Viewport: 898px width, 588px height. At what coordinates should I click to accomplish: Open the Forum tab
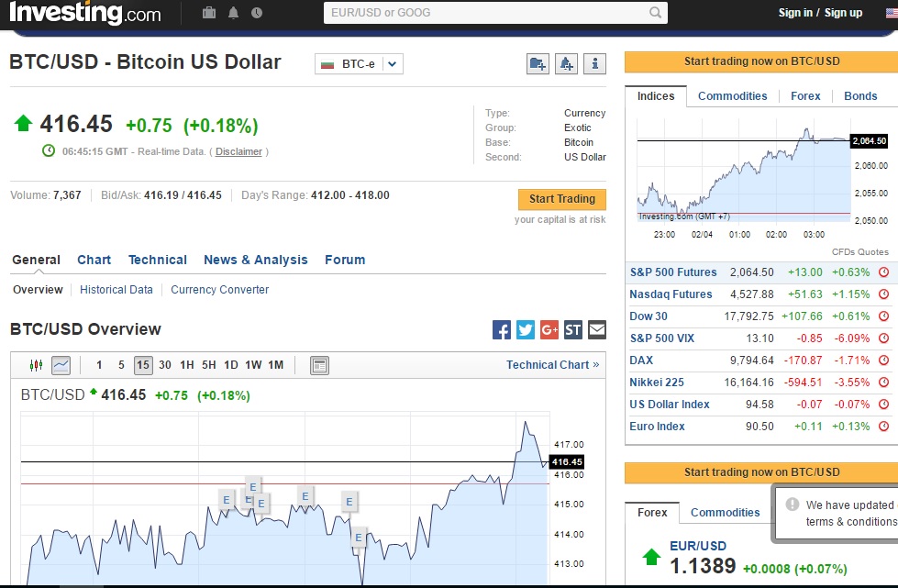click(x=345, y=260)
